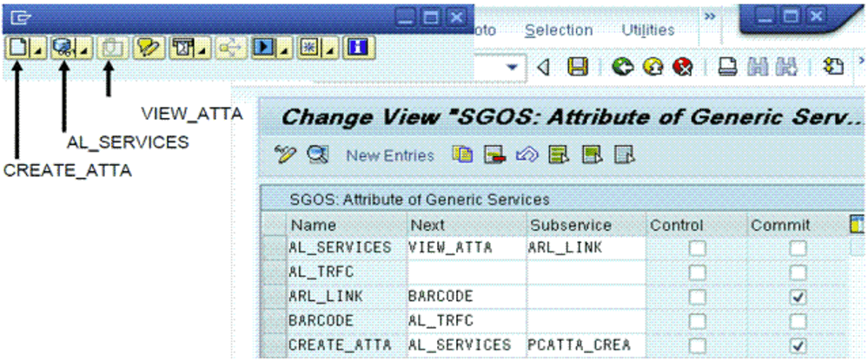Click the Commit column header
The height and width of the screenshot is (361, 868).
(x=796, y=226)
